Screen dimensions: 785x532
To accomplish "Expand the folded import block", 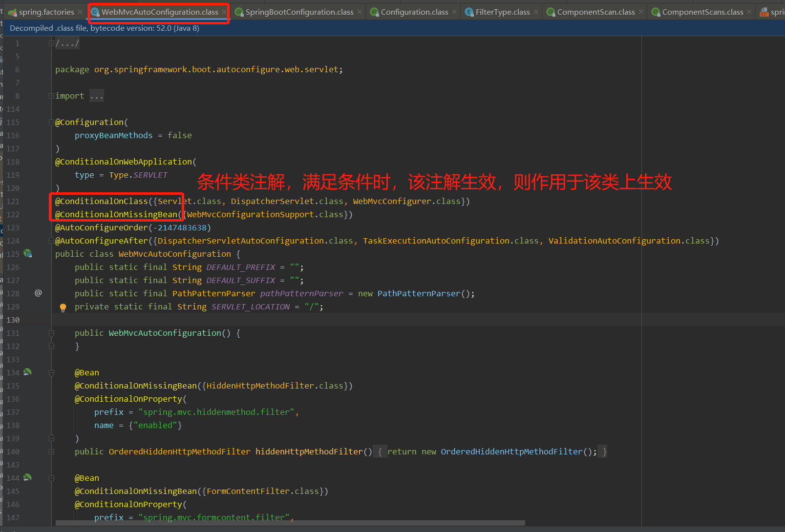I will pos(51,96).
